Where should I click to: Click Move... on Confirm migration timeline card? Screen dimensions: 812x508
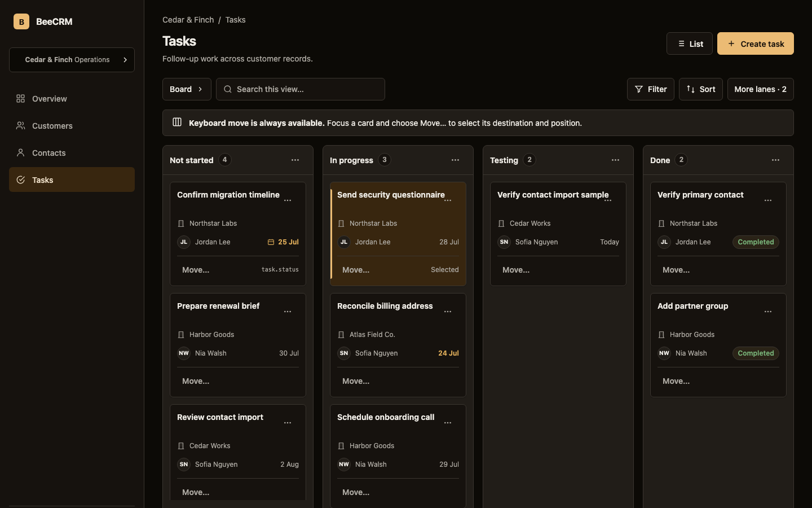click(196, 270)
